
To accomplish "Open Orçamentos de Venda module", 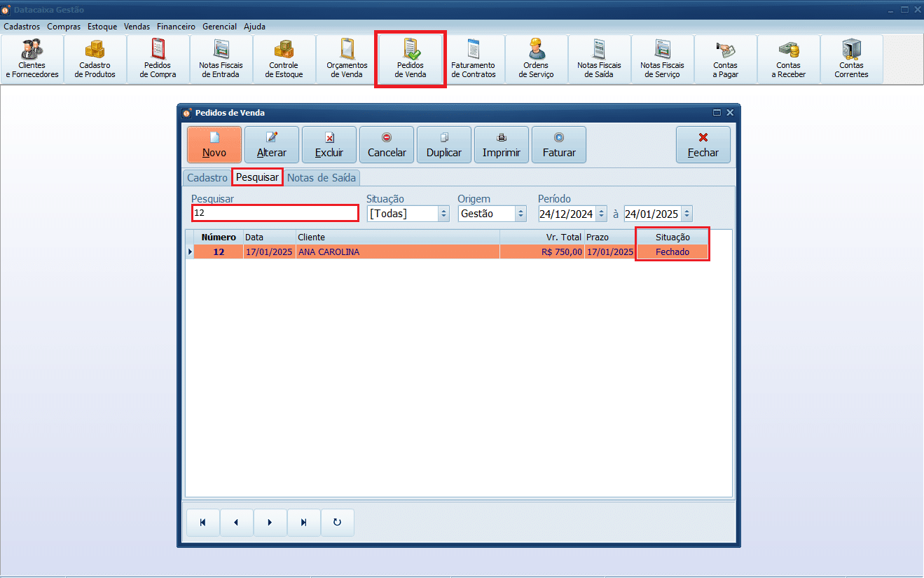I will 347,59.
